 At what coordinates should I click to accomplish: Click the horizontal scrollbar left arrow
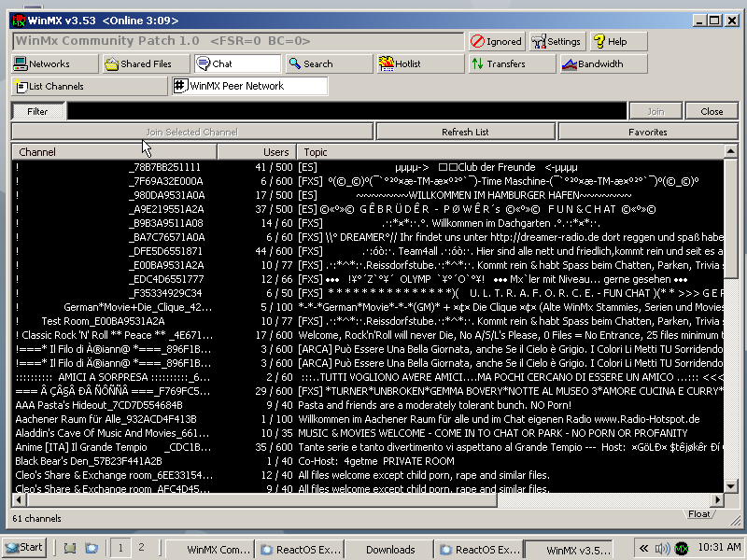[19, 500]
